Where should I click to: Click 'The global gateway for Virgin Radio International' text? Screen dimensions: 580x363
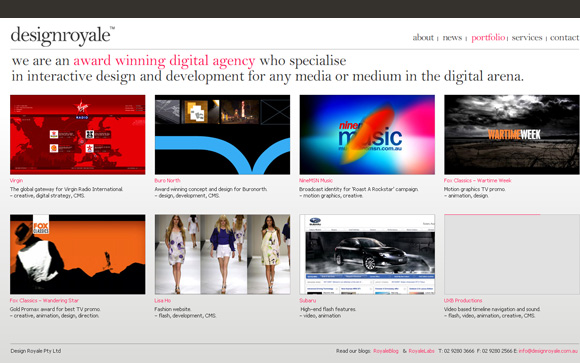click(x=67, y=189)
